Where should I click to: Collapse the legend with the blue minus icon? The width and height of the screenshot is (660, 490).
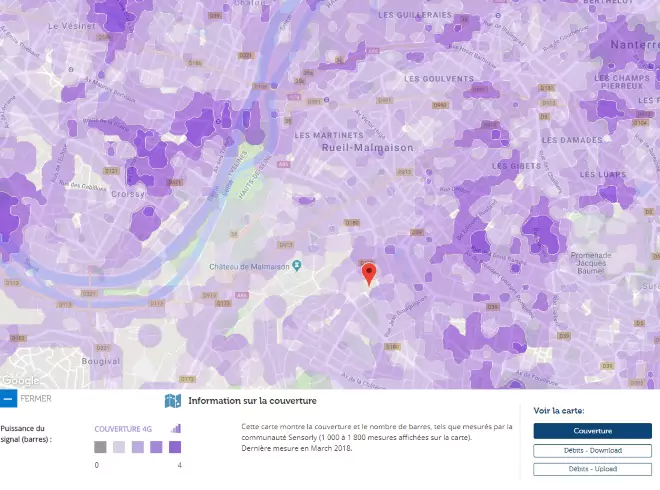[x=8, y=399]
